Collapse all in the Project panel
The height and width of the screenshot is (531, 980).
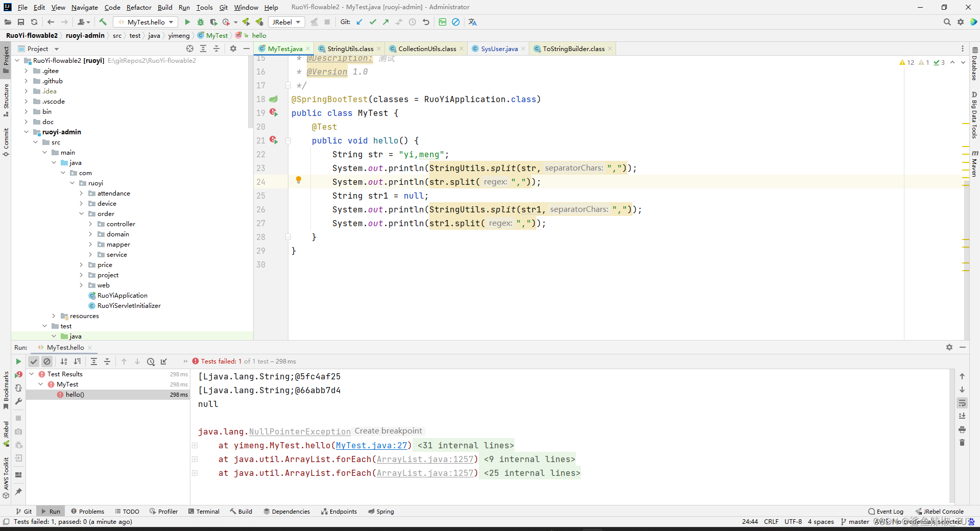tap(216, 49)
